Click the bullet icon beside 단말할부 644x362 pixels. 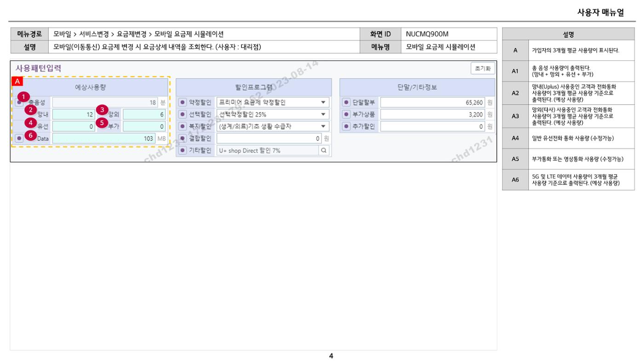(346, 102)
